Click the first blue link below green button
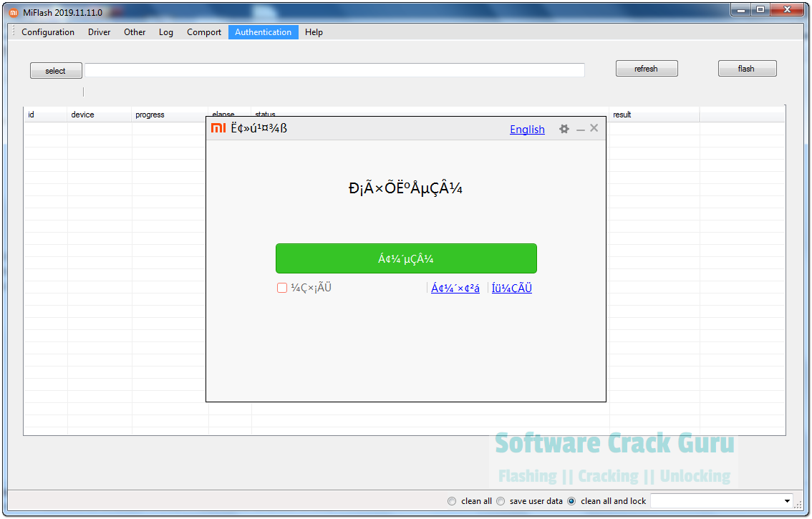 coord(455,288)
